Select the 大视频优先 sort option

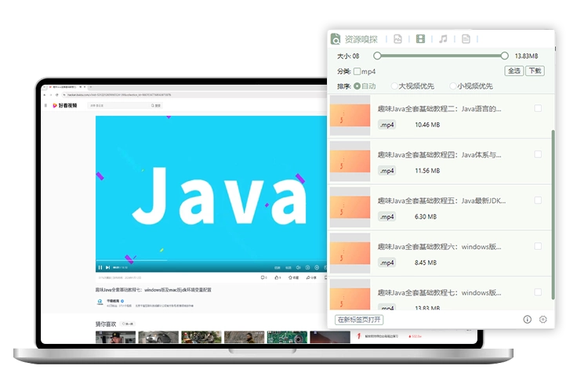[394, 86]
